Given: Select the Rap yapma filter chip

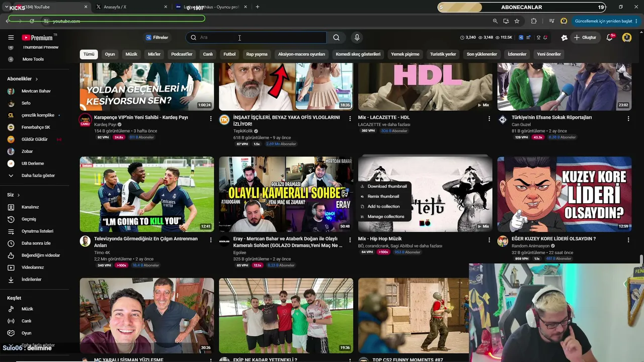Looking at the screenshot, I should tap(257, 54).
